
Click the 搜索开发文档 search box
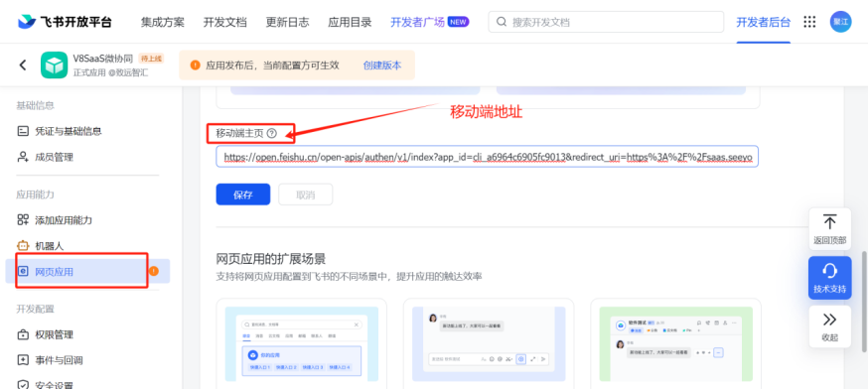[606, 22]
